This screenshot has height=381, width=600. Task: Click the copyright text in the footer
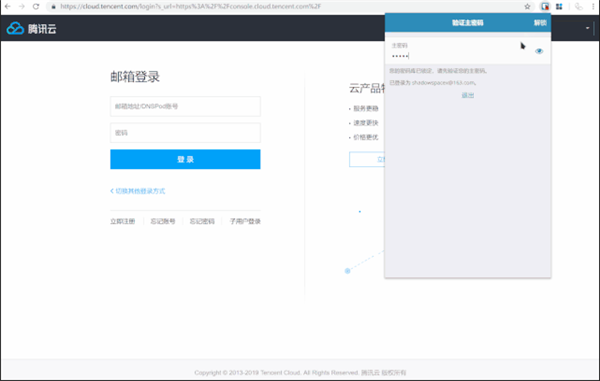tap(300, 373)
